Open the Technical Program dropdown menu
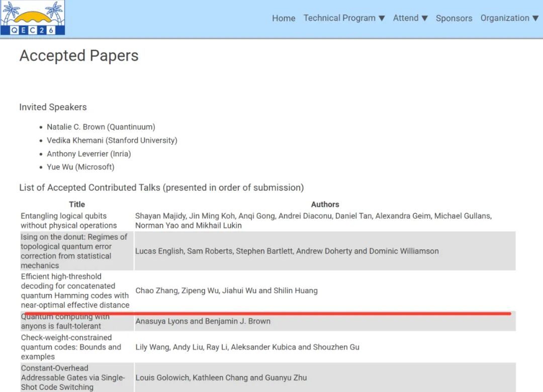This screenshot has width=543, height=392. coord(344,18)
